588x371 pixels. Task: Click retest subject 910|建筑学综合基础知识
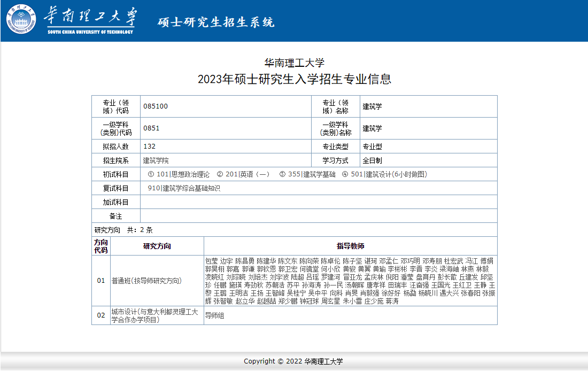pos(184,188)
